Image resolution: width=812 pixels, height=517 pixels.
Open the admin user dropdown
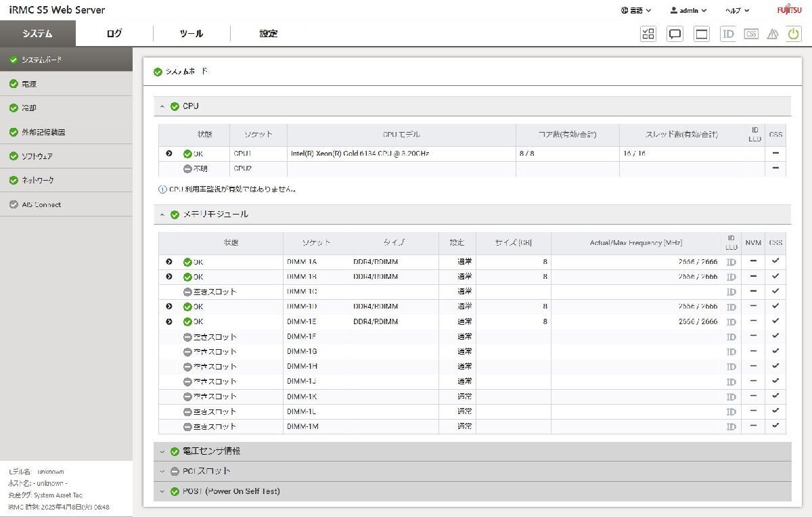[688, 10]
